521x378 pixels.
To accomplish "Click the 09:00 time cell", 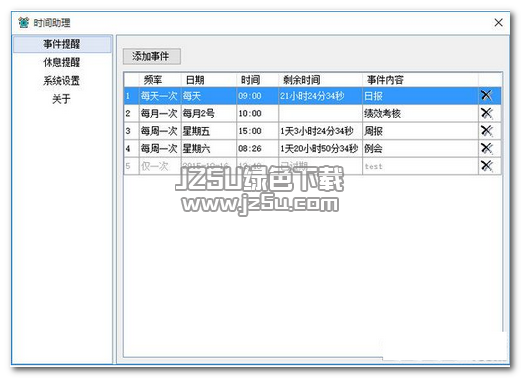I will click(x=257, y=96).
